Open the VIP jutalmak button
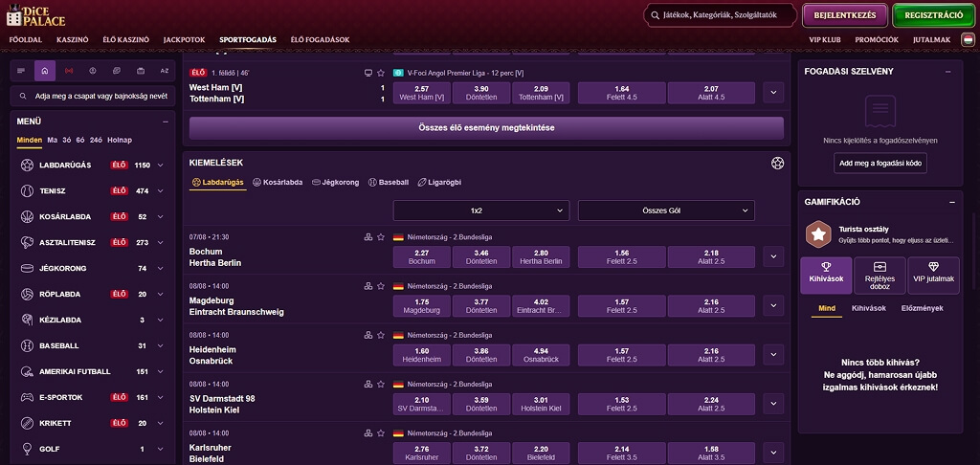This screenshot has width=980, height=465. pyautogui.click(x=934, y=275)
